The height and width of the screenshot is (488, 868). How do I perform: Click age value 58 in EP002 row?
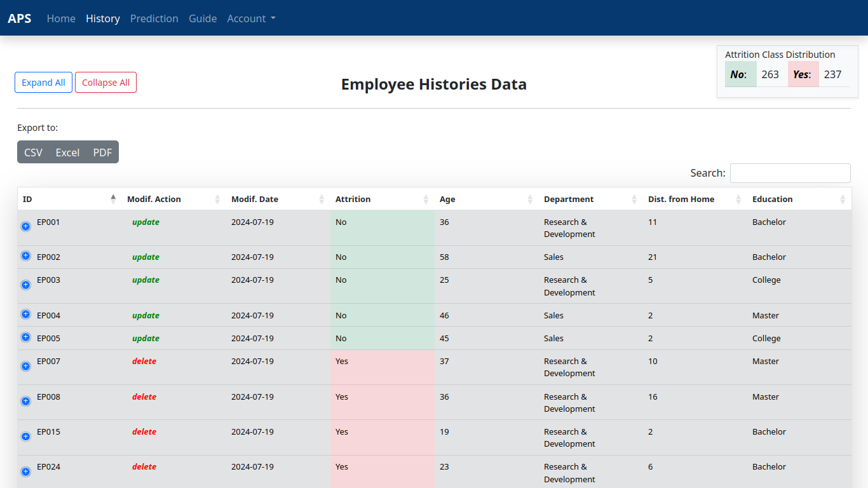(444, 257)
